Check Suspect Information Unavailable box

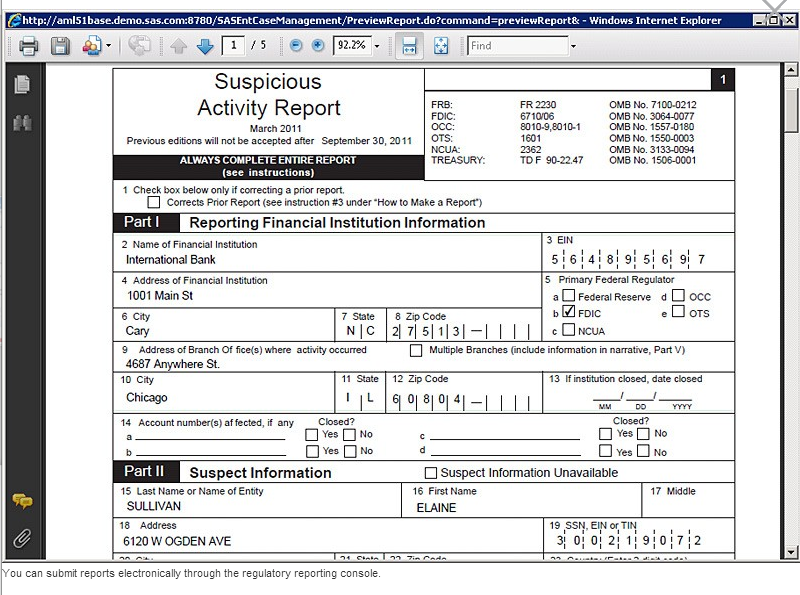click(x=431, y=473)
